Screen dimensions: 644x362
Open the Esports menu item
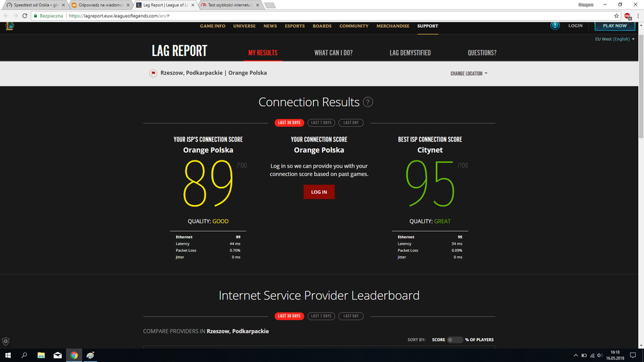(x=295, y=26)
